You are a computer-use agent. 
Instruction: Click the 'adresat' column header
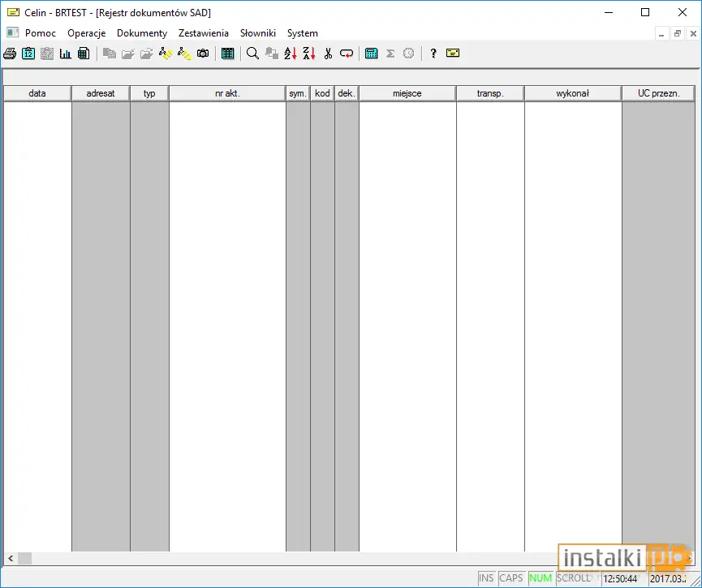tap(101, 93)
